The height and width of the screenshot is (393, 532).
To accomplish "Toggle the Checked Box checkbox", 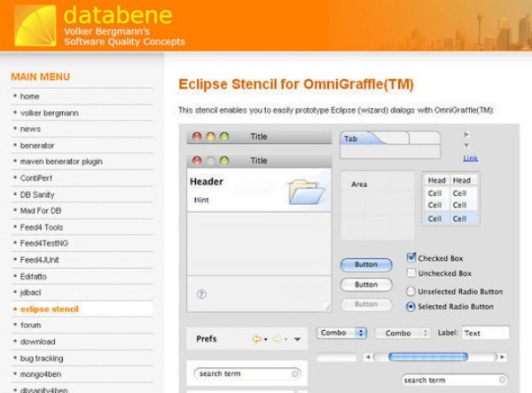I will tap(411, 257).
